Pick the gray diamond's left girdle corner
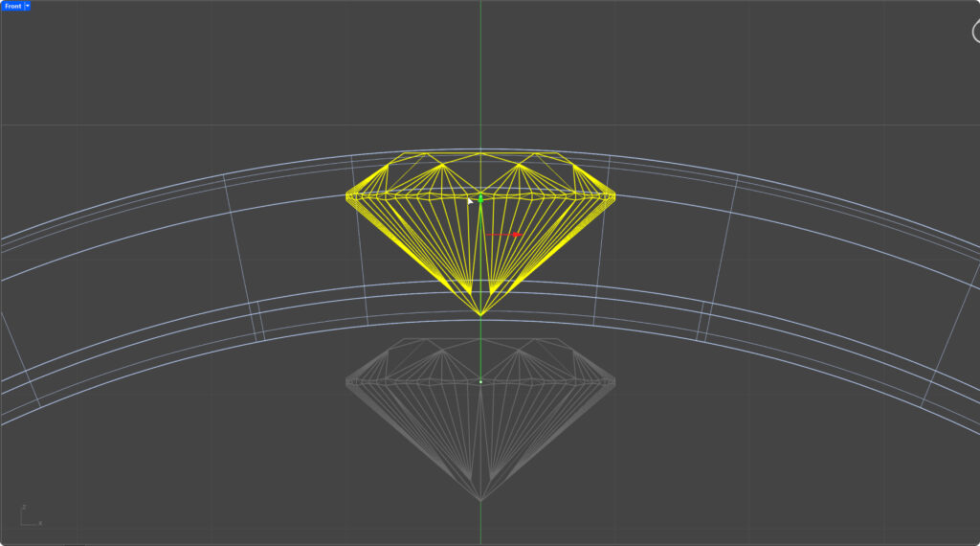This screenshot has width=980, height=546. click(x=346, y=382)
